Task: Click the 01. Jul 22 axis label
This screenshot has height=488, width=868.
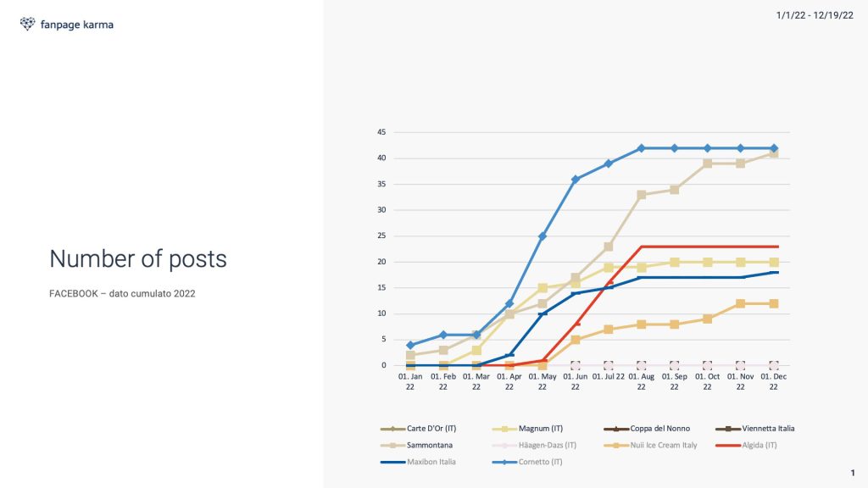Action: tap(609, 377)
